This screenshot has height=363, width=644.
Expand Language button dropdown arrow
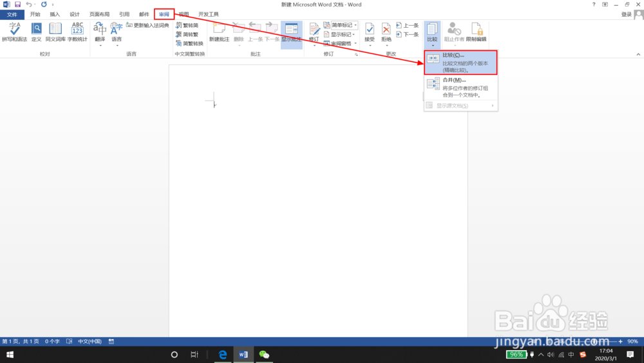click(x=117, y=45)
